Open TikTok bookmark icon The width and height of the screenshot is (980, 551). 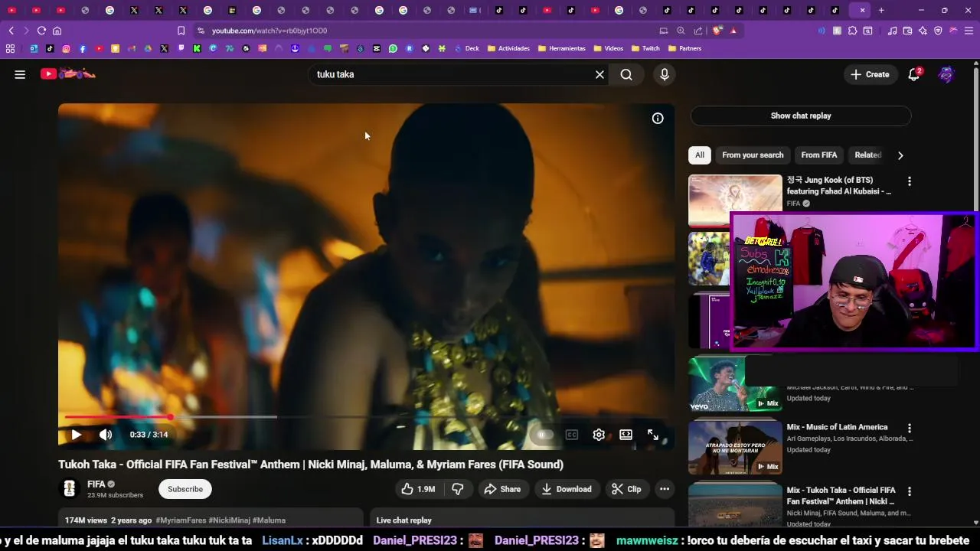point(50,48)
